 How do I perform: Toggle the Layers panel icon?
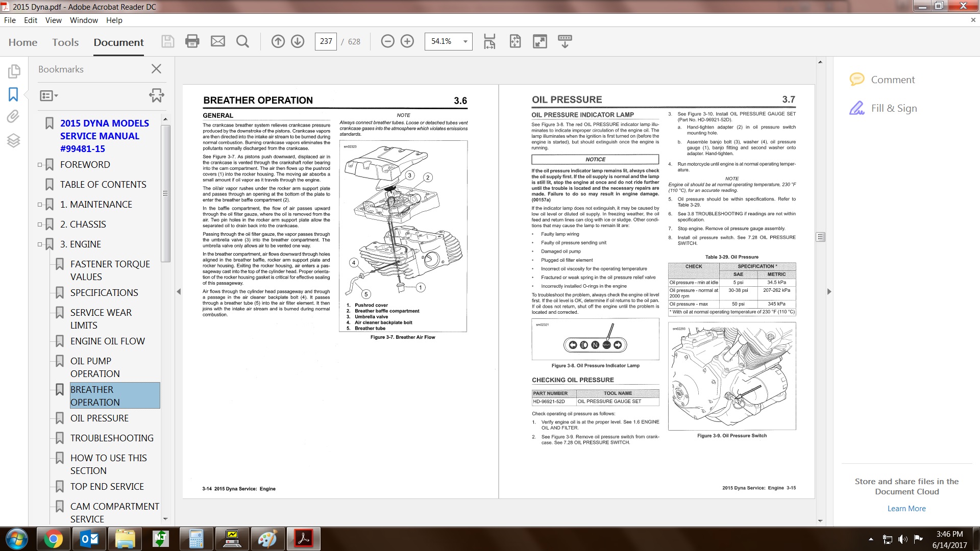click(x=13, y=140)
